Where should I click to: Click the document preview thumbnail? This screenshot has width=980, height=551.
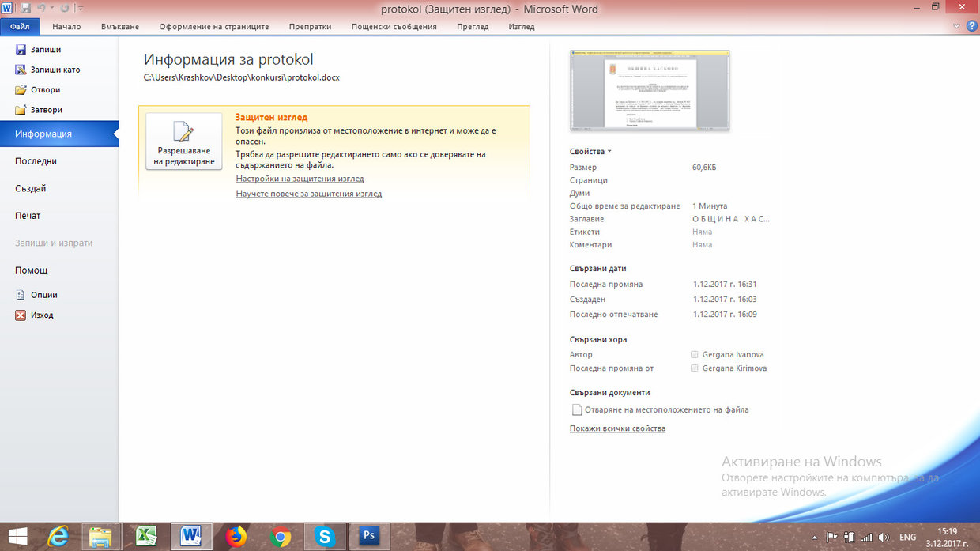coord(649,90)
